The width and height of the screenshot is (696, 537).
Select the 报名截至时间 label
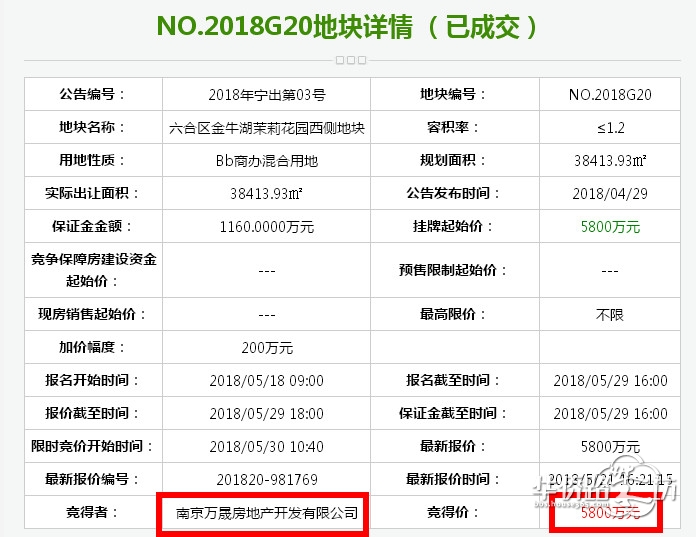click(454, 380)
